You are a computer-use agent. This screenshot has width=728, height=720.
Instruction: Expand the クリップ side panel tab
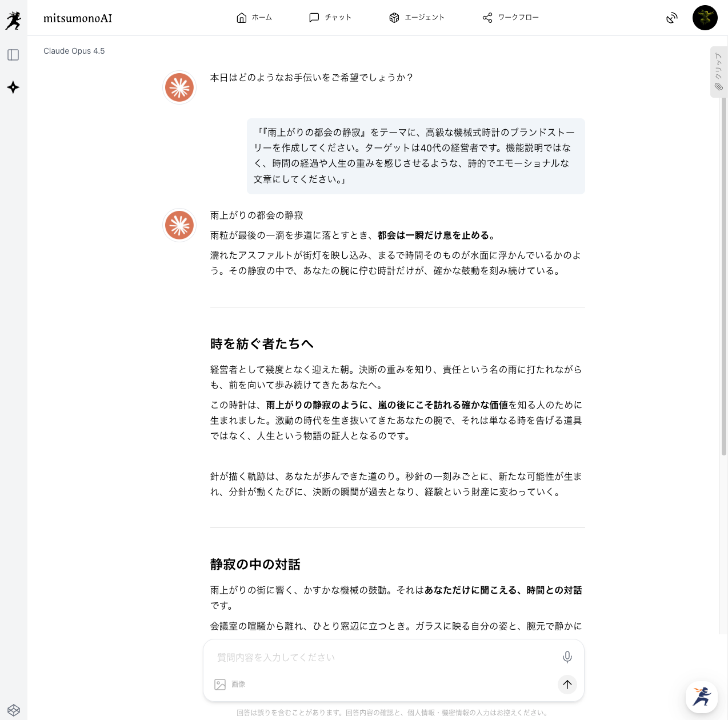[x=718, y=72]
